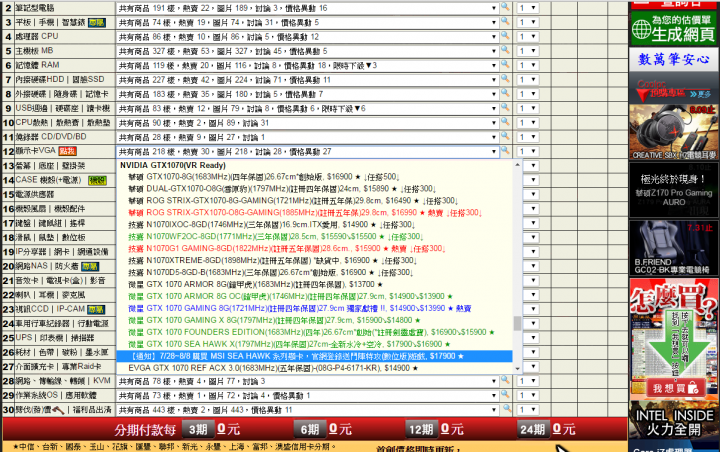Expand the row 5 MB product dropdown
The image size is (720, 452).
[307, 51]
